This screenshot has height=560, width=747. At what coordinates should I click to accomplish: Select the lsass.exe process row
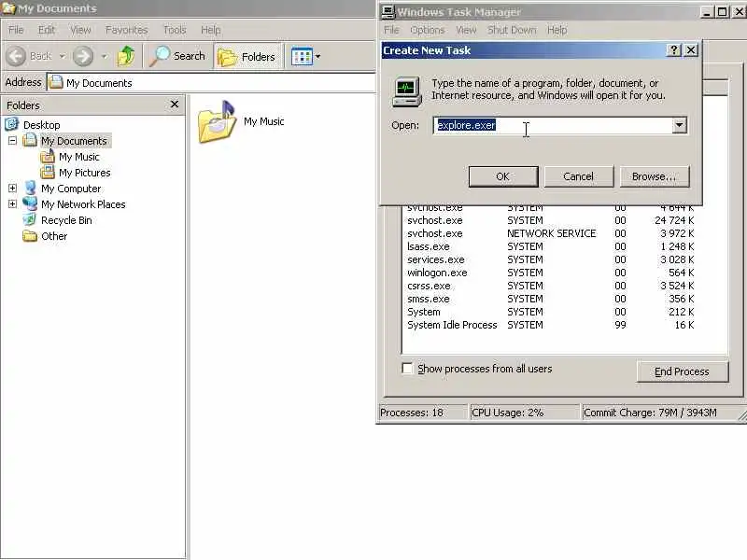pyautogui.click(x=550, y=246)
